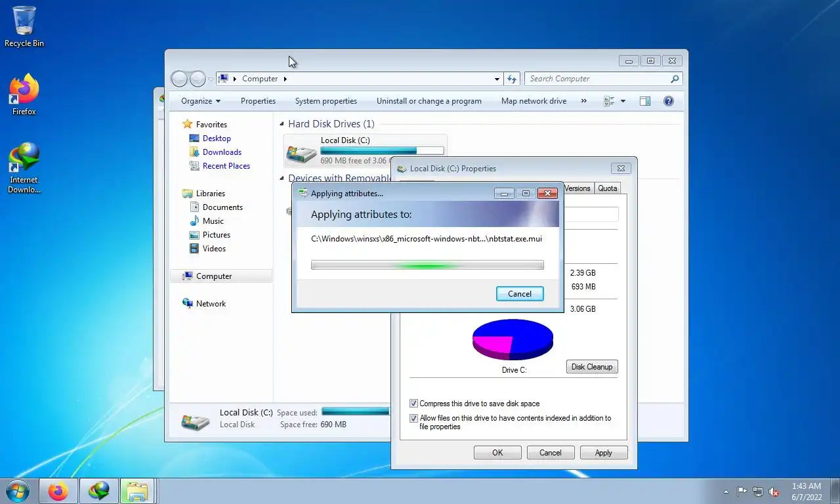
Task: Click the Local Disk Properties title icon
Action: [x=402, y=169]
